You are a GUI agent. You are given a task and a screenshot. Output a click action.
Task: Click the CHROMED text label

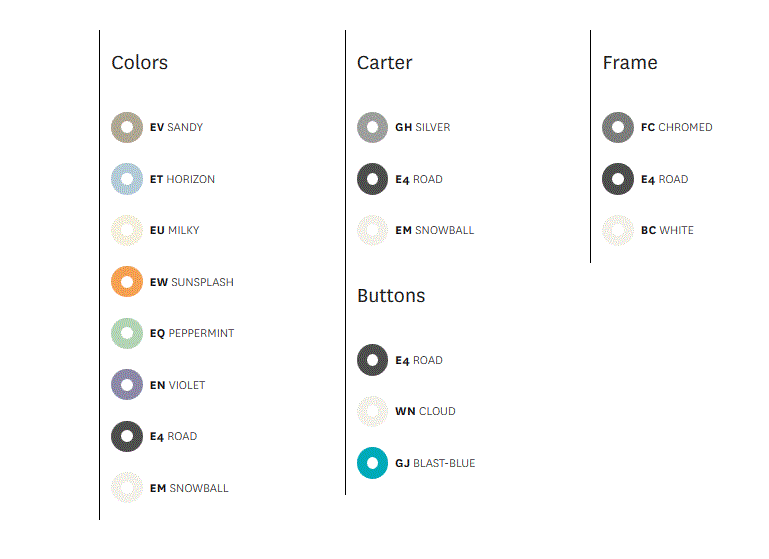click(x=685, y=127)
